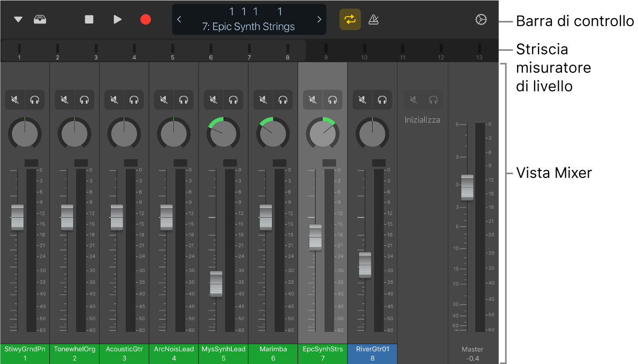Click the TonewhelOrg volume fader handle

point(67,218)
